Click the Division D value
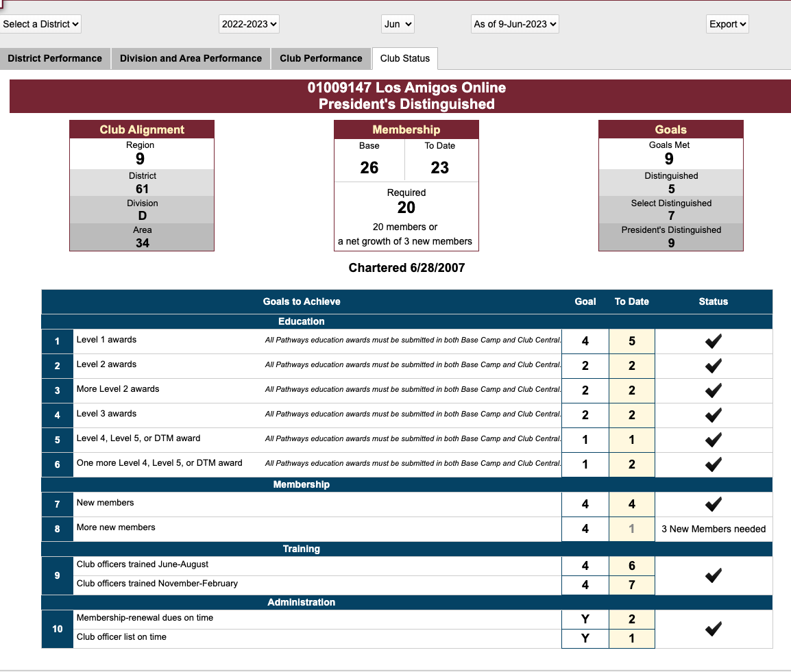Screen dimensions: 791x672 [x=143, y=216]
